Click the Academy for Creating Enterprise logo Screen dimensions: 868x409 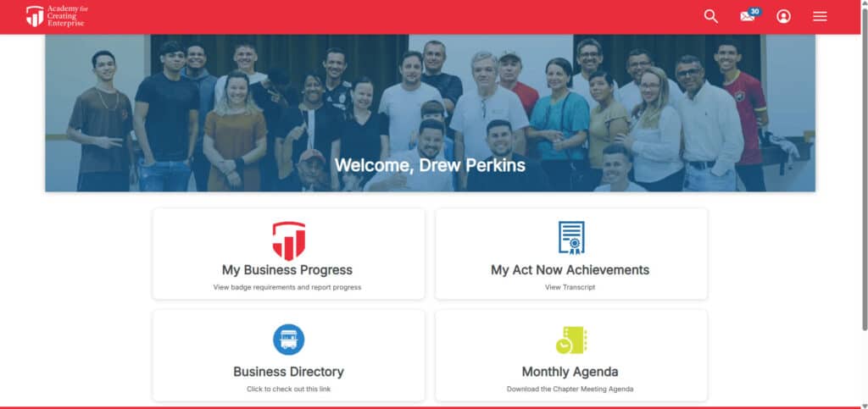[x=57, y=17]
